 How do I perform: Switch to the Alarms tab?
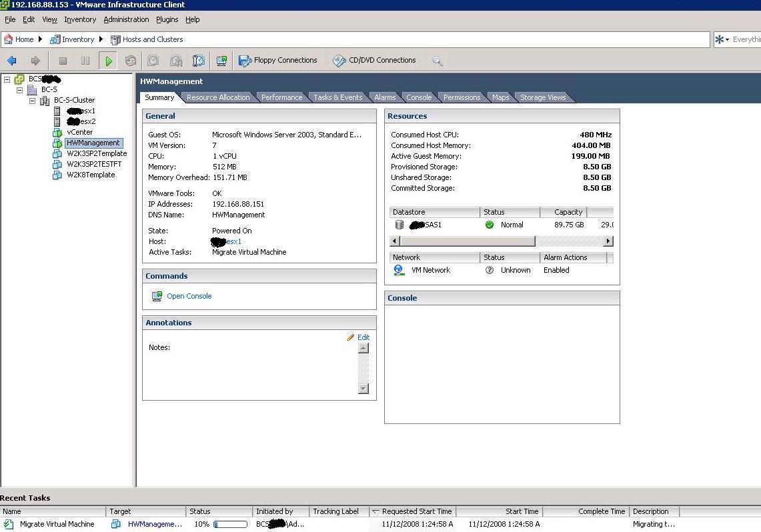click(x=385, y=97)
